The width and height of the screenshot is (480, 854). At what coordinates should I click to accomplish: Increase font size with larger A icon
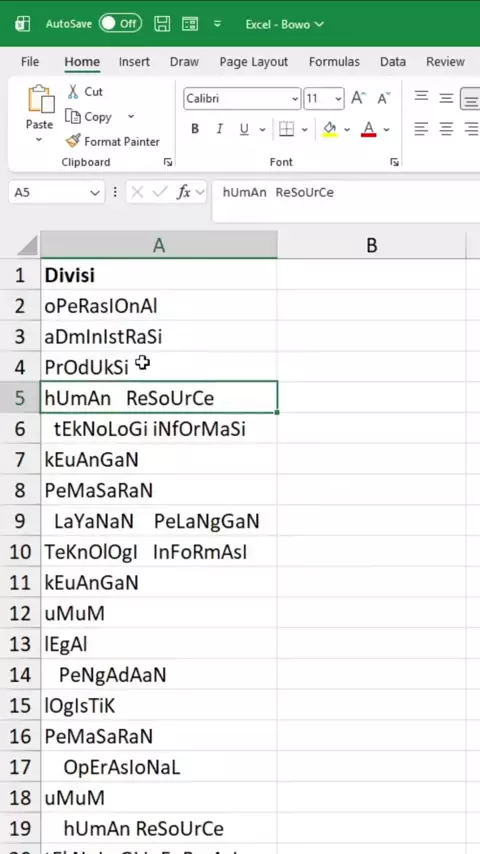point(358,99)
